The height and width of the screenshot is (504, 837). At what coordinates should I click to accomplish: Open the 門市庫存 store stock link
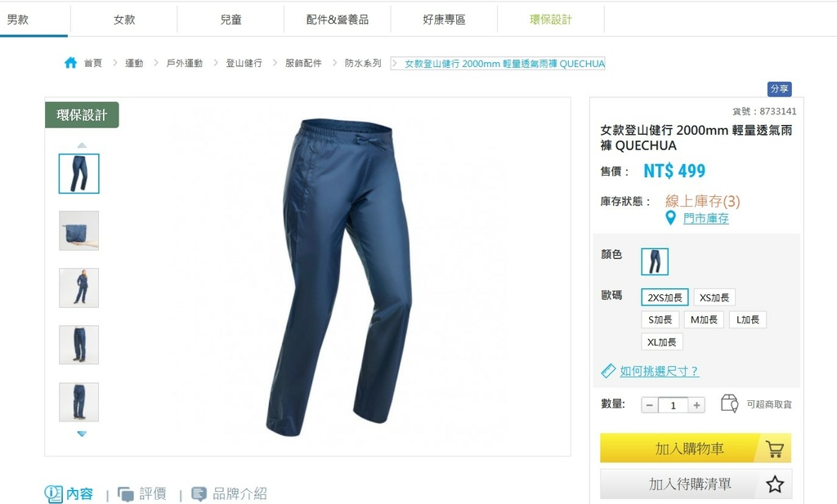point(705,218)
